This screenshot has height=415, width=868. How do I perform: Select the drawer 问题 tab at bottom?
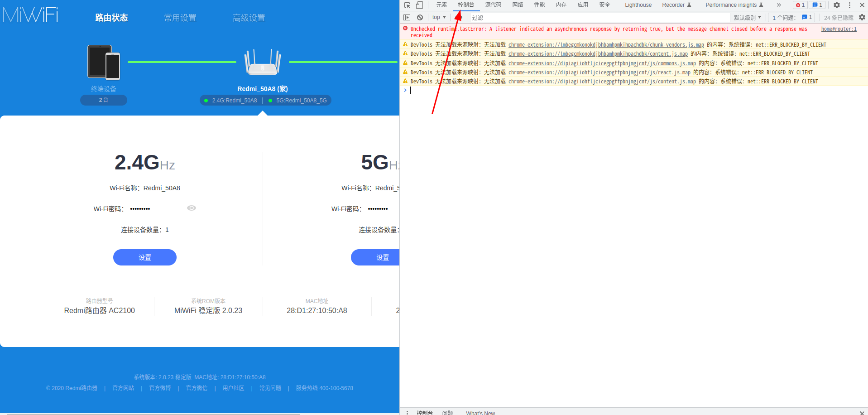point(447,413)
